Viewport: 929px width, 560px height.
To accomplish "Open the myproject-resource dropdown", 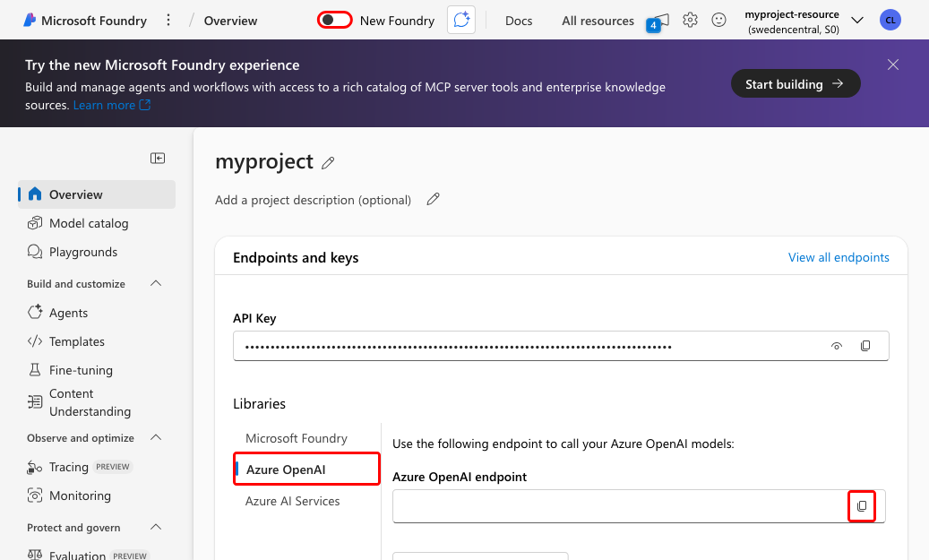I will click(x=857, y=19).
